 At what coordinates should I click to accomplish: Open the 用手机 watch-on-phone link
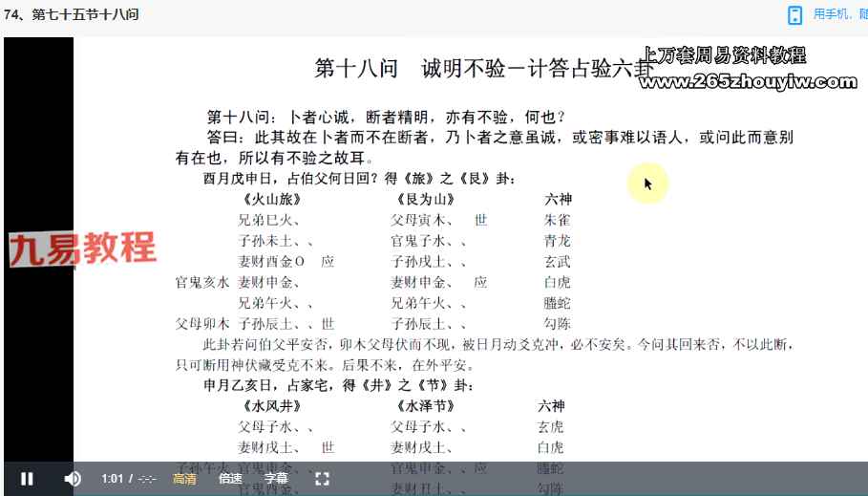pos(838,14)
